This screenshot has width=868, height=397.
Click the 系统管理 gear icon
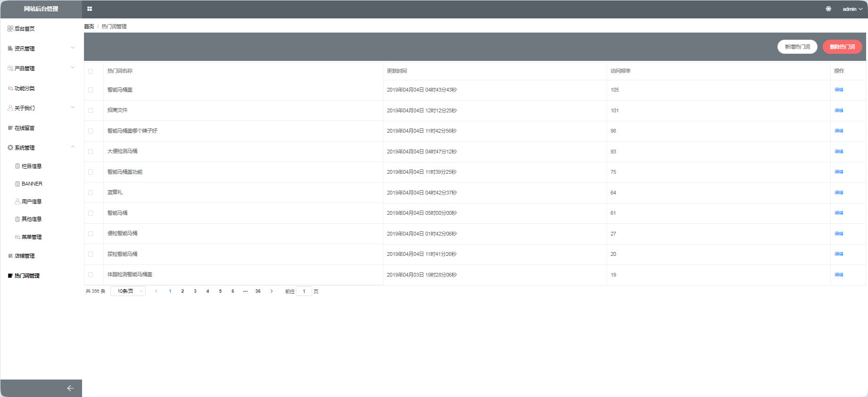tap(10, 148)
